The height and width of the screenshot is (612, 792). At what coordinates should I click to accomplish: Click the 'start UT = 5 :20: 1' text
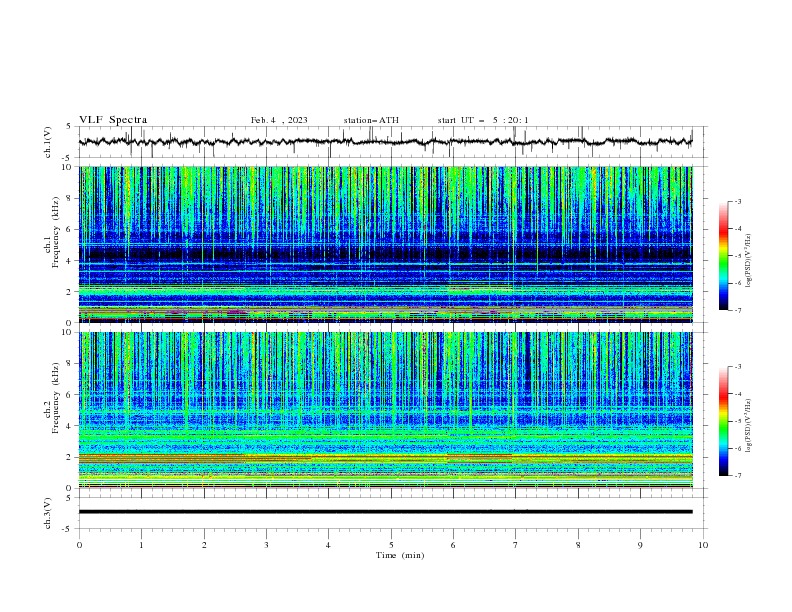tap(483, 120)
